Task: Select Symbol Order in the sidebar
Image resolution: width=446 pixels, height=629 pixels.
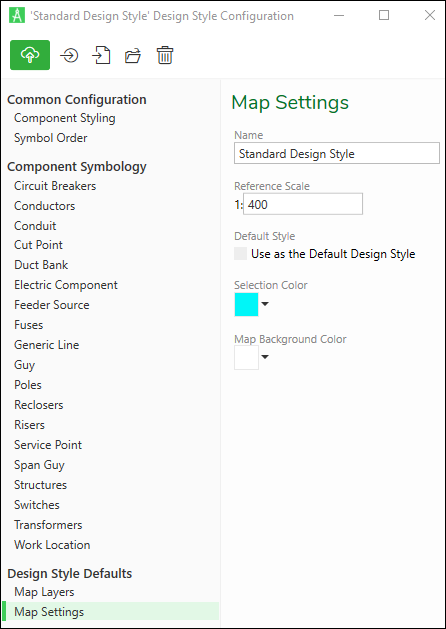Action: click(x=51, y=138)
